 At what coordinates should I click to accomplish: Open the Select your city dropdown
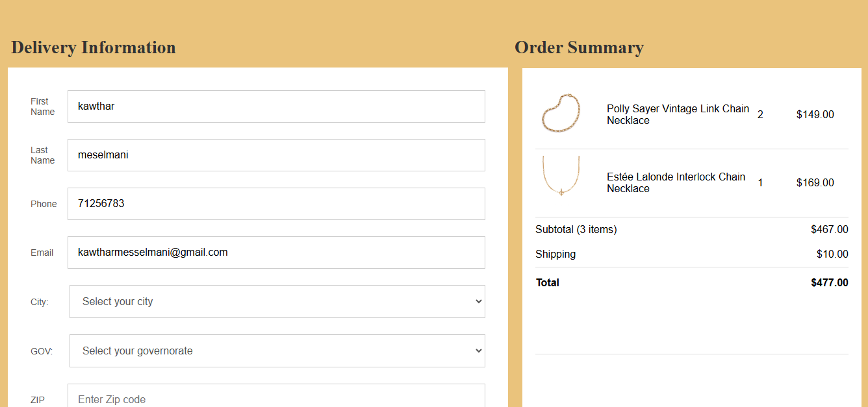point(277,302)
